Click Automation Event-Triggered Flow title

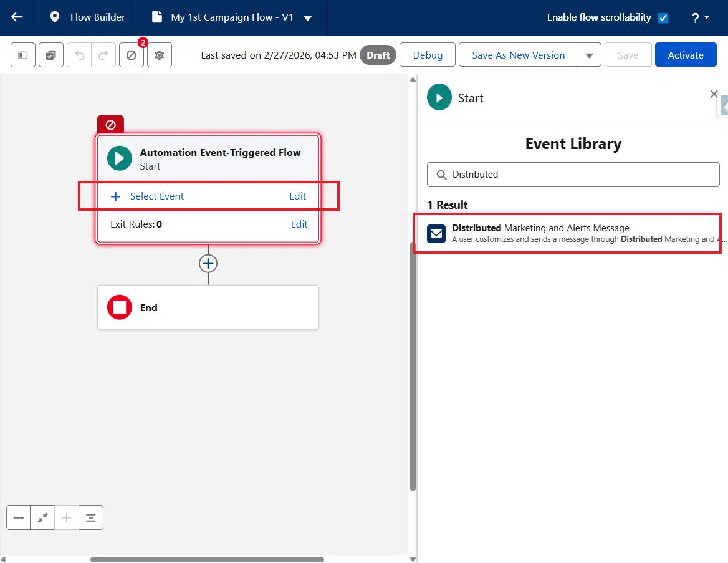pos(220,152)
